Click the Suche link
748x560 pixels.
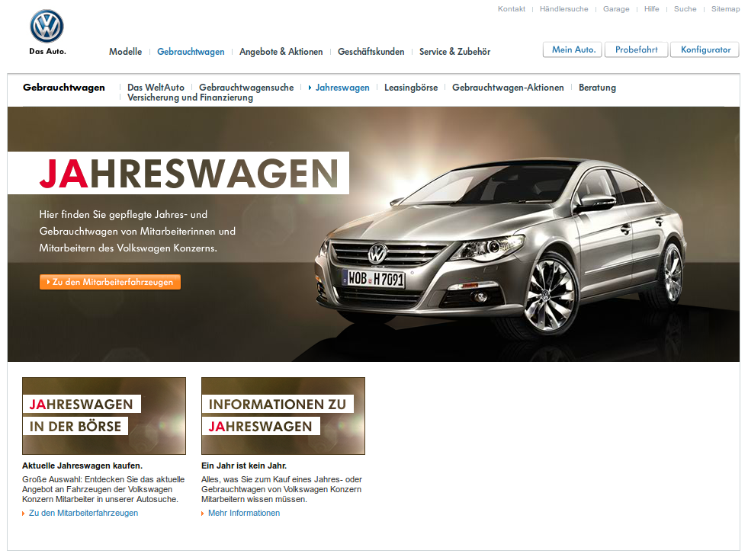(685, 9)
